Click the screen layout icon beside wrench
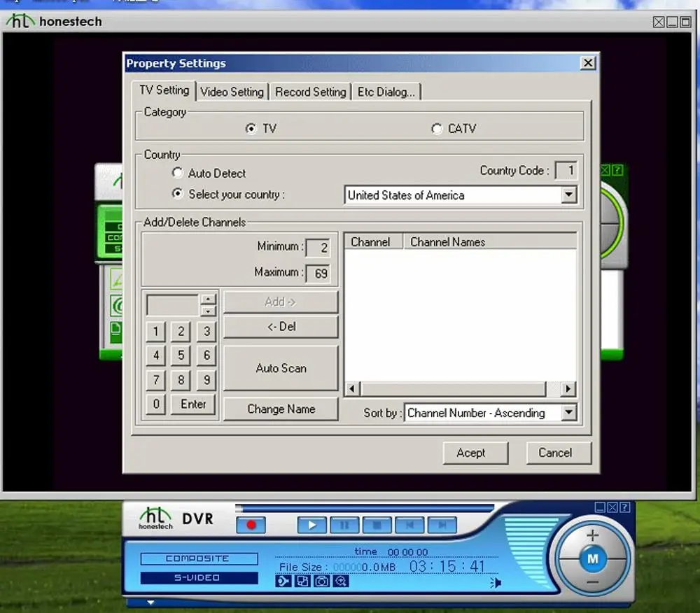This screenshot has width=700, height=613. click(302, 581)
